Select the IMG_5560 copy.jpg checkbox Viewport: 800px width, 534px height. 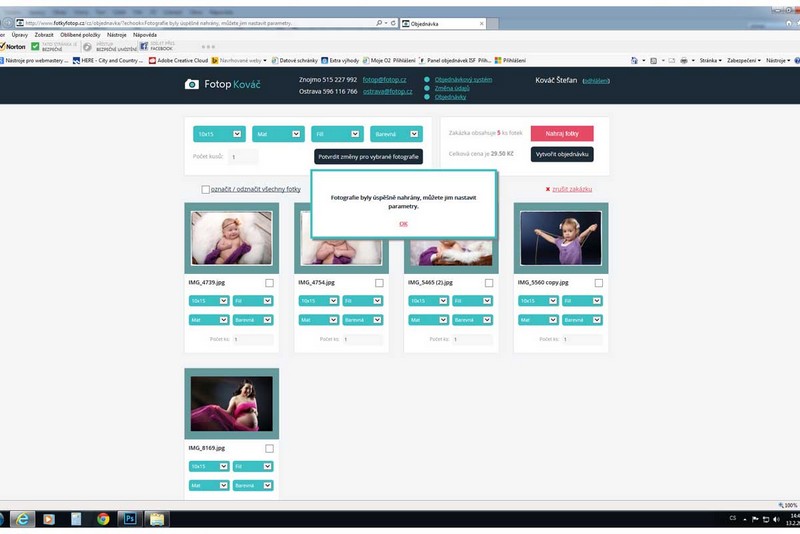pos(599,283)
